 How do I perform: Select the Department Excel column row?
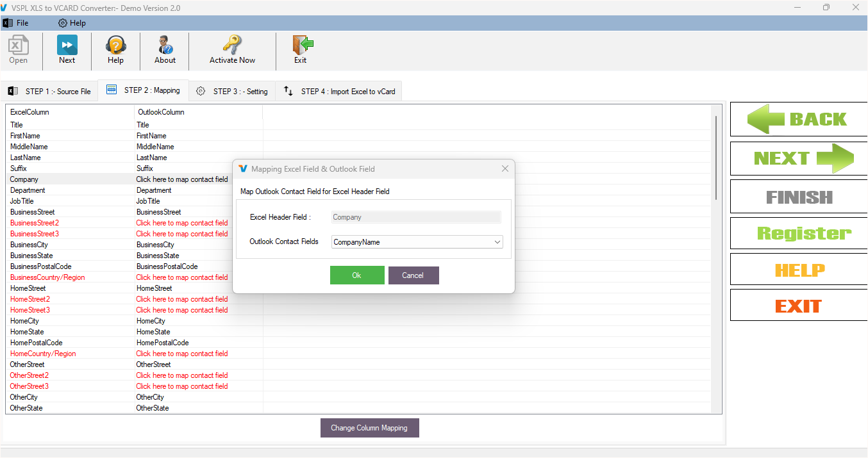[28, 190]
